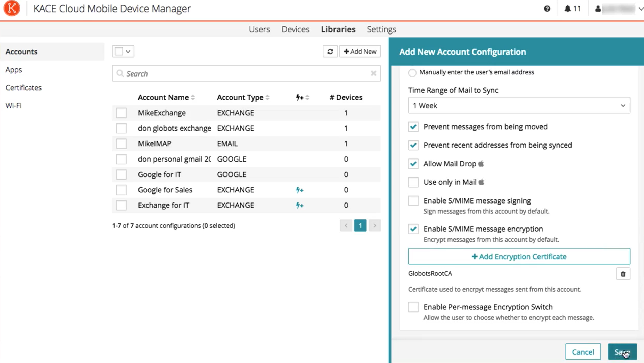The height and width of the screenshot is (363, 644).
Task: Uncheck Enable S/MIME message encryption
Action: [413, 229]
